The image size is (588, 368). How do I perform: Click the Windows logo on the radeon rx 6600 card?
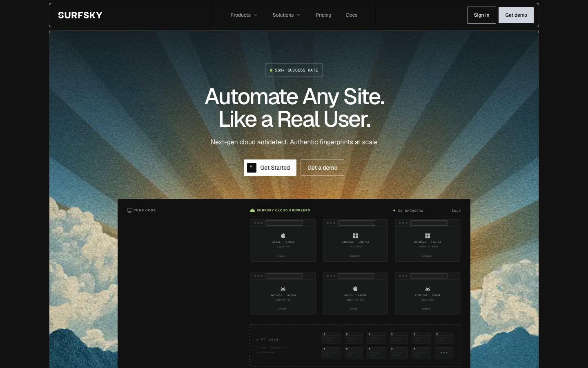coord(428,236)
